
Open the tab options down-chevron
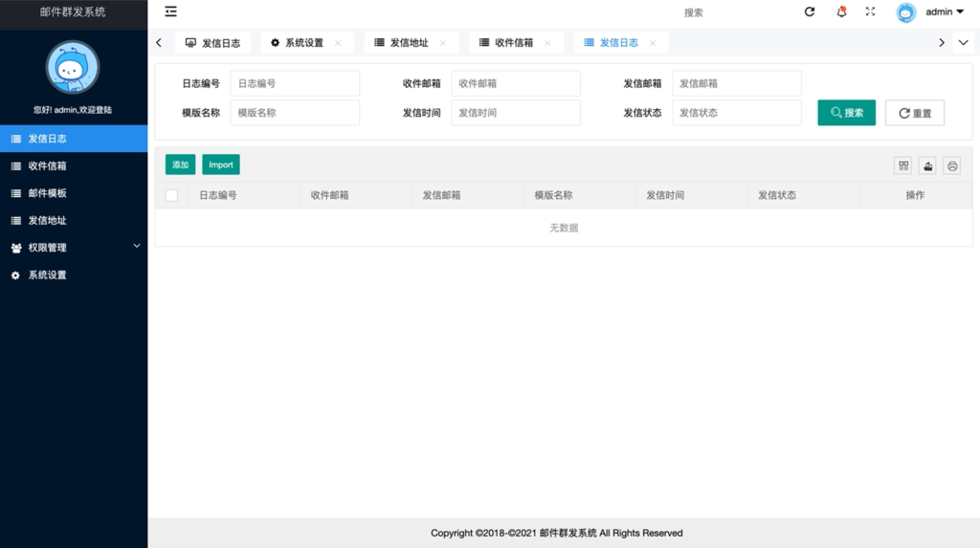click(x=963, y=42)
